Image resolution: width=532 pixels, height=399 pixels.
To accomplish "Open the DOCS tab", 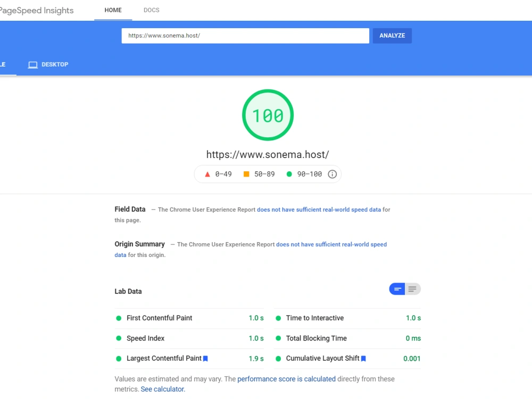I will (x=151, y=10).
